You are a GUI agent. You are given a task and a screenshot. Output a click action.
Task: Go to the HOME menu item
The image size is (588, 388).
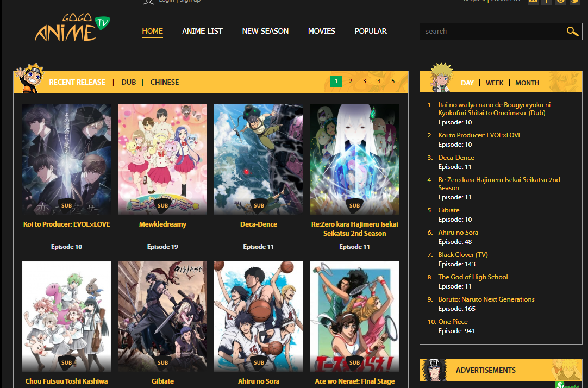click(x=152, y=31)
